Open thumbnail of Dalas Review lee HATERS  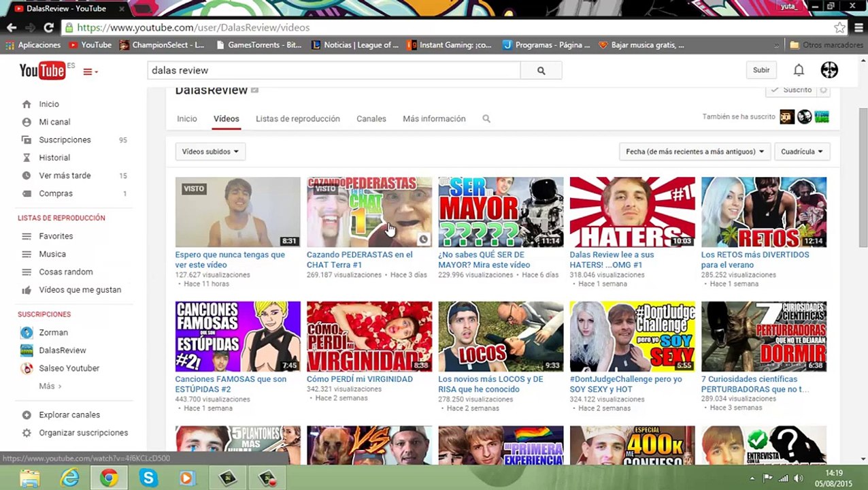[x=632, y=212]
